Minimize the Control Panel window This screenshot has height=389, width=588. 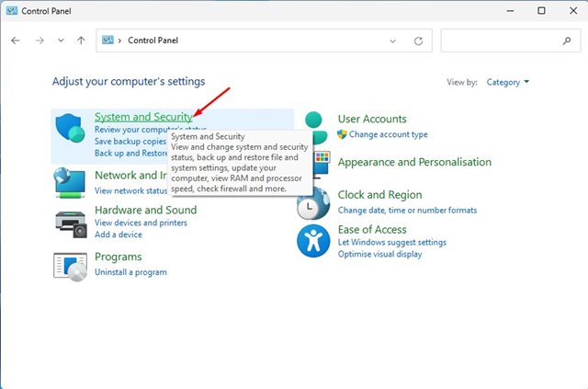click(510, 11)
